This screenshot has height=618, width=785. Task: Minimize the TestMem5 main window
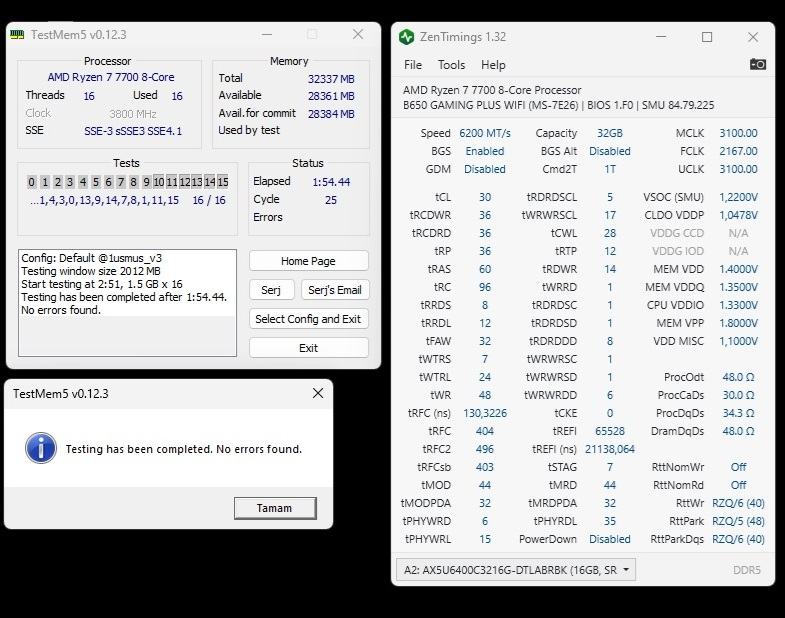(267, 35)
